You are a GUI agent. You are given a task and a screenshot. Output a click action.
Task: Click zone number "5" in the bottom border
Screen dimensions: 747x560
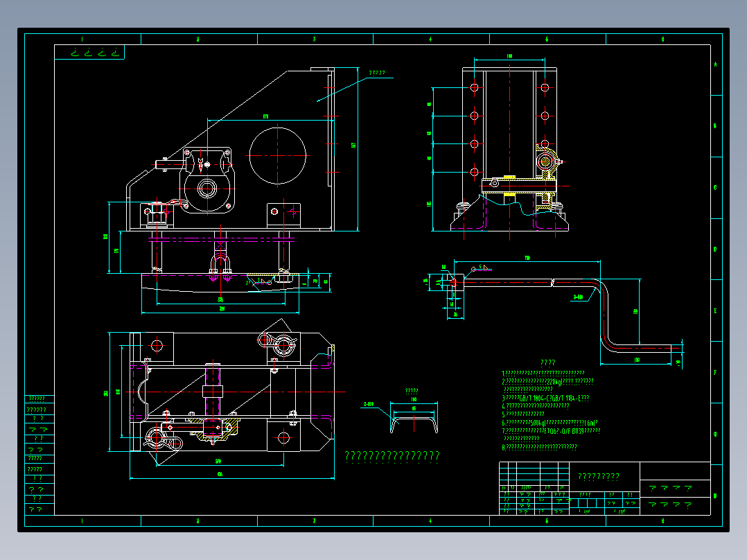(x=547, y=521)
